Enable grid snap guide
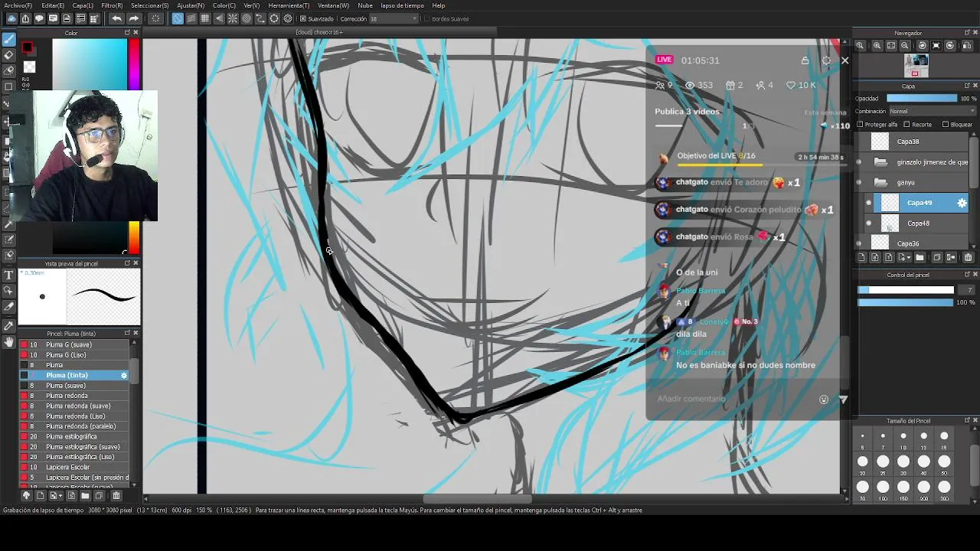 pos(205,18)
